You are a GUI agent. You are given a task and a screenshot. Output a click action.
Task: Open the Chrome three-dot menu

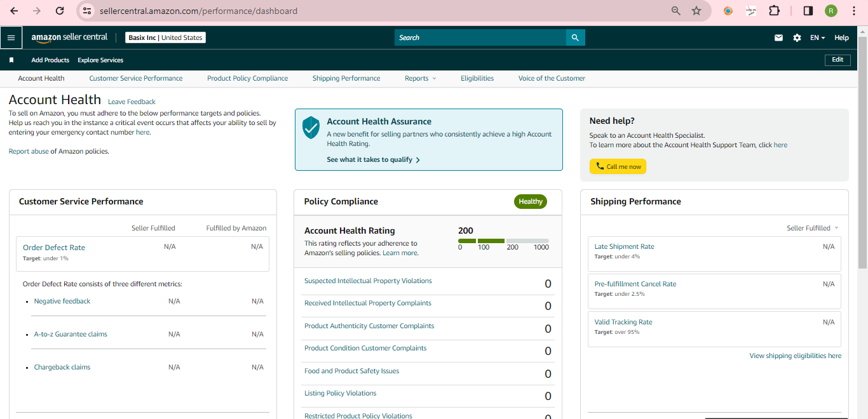tap(854, 11)
